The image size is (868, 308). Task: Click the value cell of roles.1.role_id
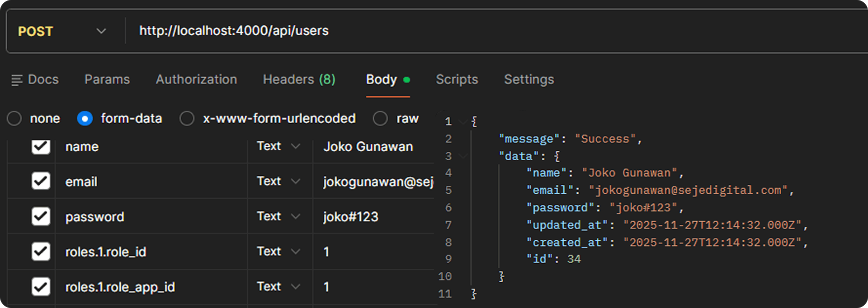coord(374,252)
